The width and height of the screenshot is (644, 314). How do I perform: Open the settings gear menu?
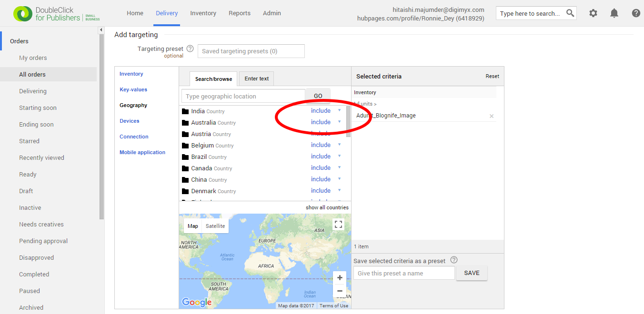coord(593,13)
